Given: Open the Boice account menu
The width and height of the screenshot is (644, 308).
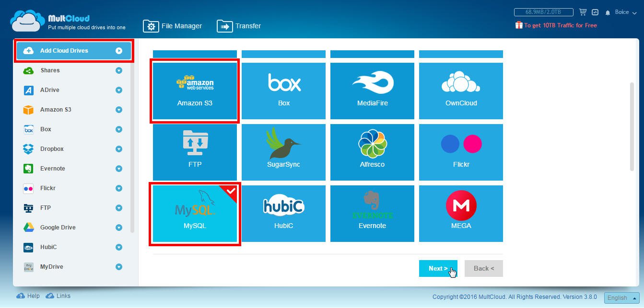Looking at the screenshot, I should pos(625,12).
